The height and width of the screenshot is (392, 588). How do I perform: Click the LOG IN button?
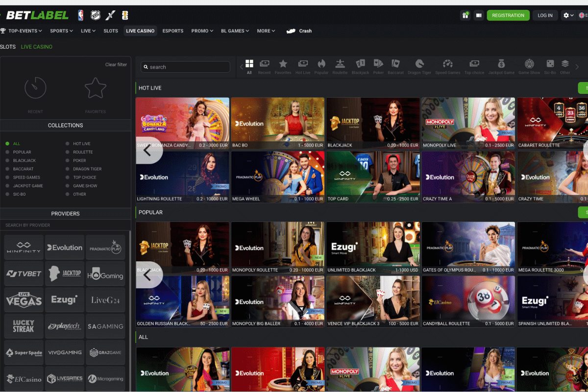tap(545, 15)
